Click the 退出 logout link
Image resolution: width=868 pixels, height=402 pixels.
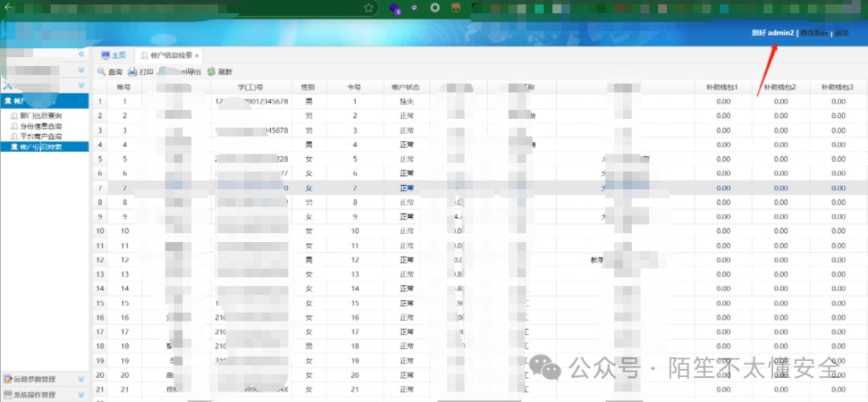coord(841,33)
